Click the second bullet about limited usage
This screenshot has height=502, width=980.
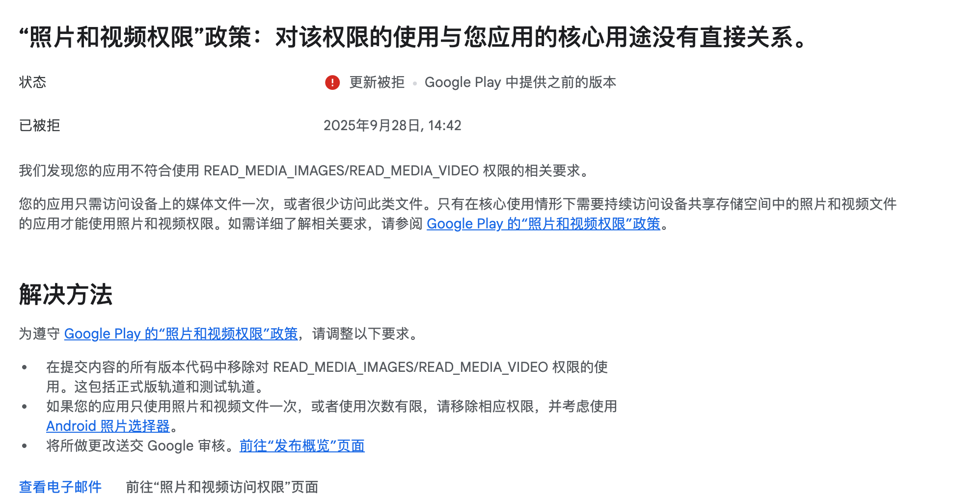pos(331,416)
